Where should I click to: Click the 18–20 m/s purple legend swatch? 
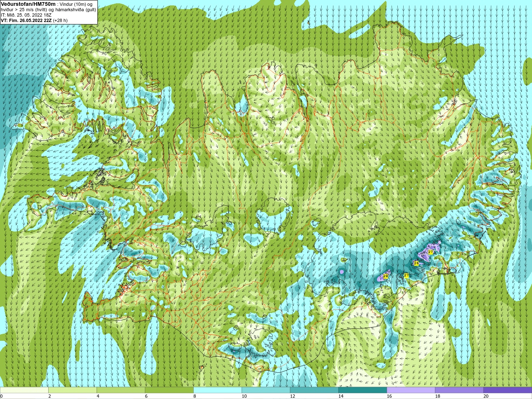(x=459, y=390)
